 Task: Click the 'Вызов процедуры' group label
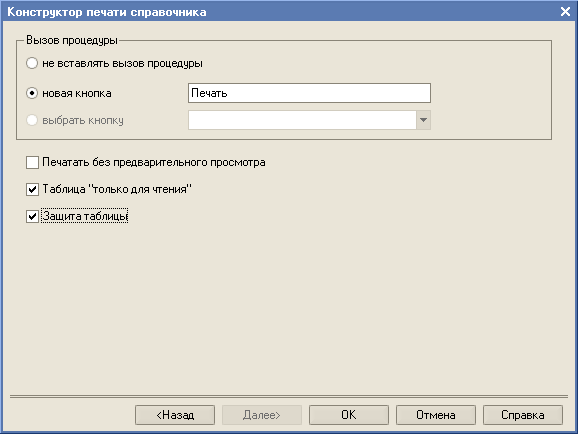(x=72, y=40)
